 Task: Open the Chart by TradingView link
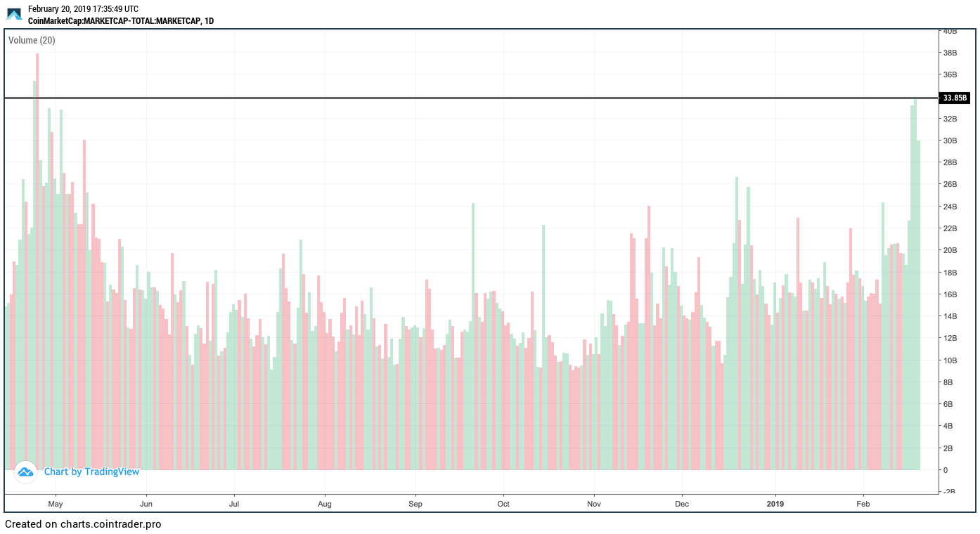pyautogui.click(x=92, y=471)
